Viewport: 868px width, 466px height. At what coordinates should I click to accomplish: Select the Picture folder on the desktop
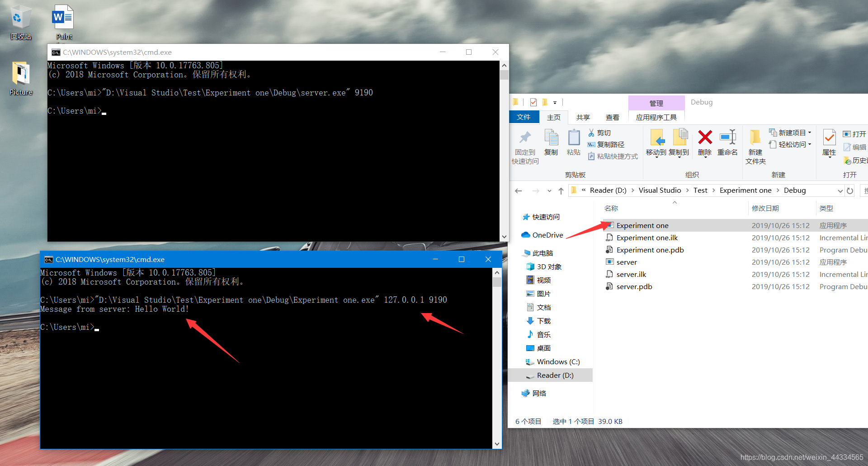click(21, 79)
